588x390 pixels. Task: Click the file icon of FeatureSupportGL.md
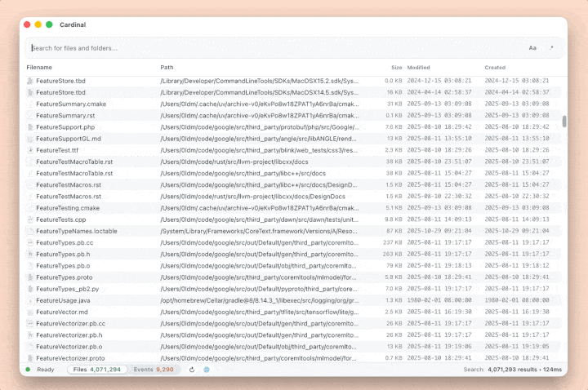pyautogui.click(x=30, y=139)
